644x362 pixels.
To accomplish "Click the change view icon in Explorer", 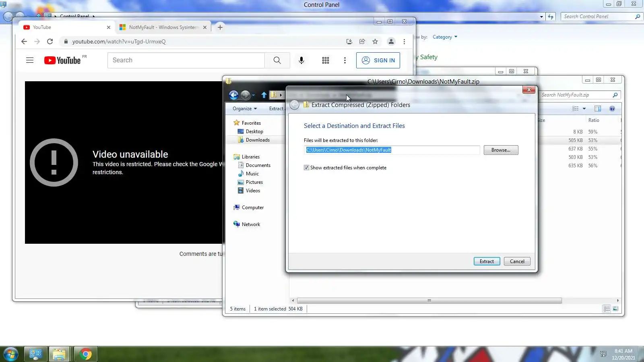I will click(x=576, y=109).
